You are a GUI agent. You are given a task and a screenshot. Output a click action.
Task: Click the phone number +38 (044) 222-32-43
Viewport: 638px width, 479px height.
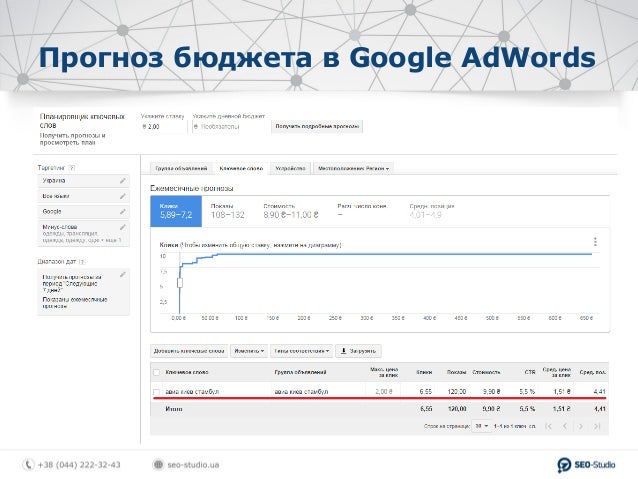[x=79, y=465]
